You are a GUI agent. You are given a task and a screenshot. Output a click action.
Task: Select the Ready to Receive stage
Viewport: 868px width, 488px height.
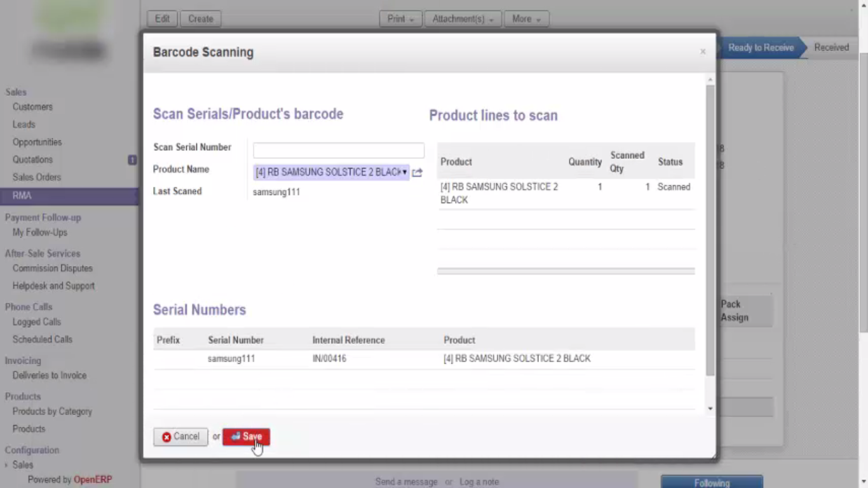tap(761, 48)
